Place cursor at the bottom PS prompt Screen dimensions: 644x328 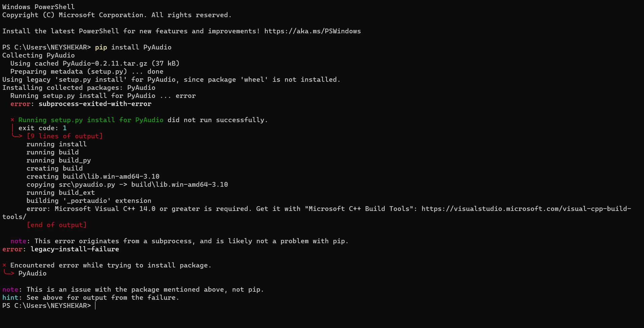[95, 306]
